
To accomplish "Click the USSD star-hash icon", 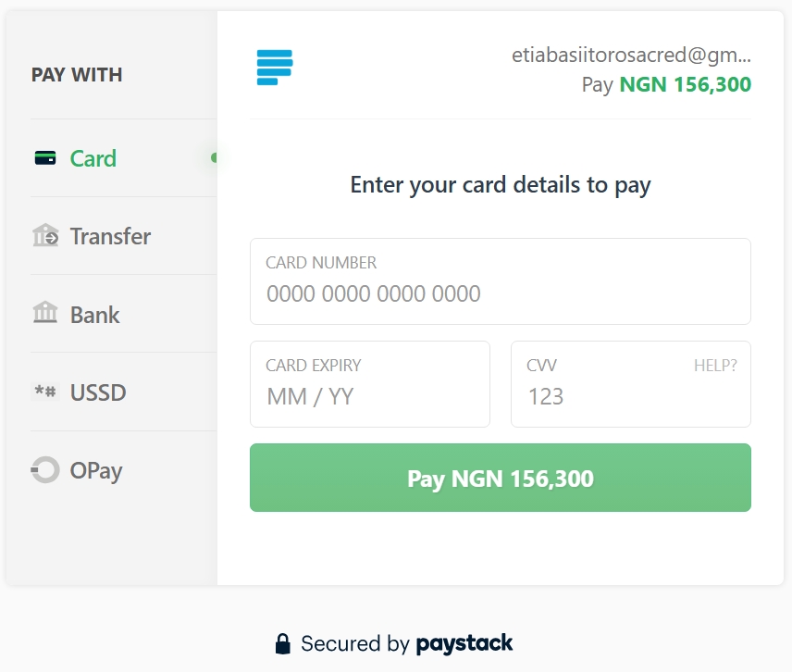I will tap(46, 392).
